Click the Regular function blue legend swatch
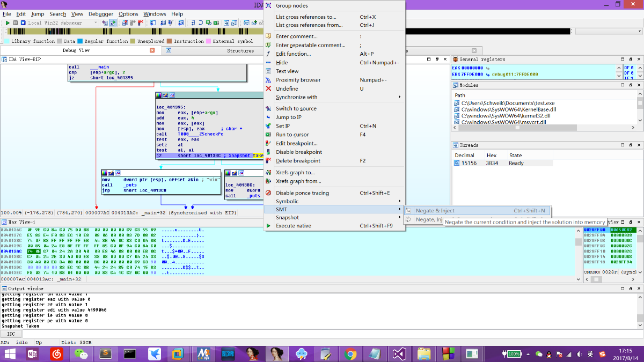This screenshot has height=362, width=644. pyautogui.click(x=80, y=41)
